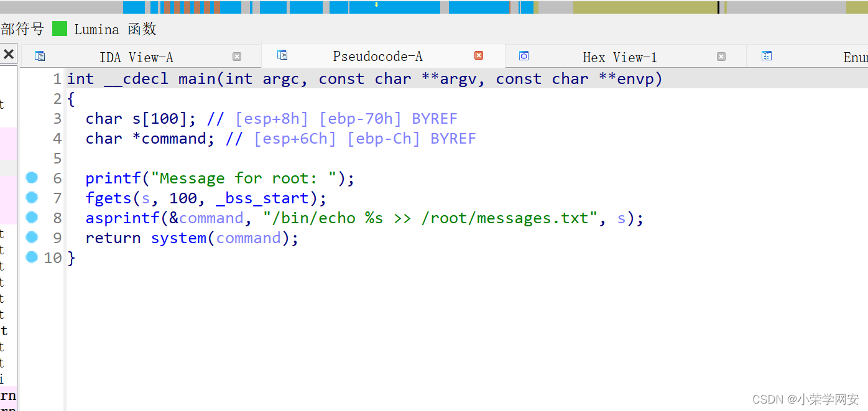Click the Pseudocode-A tab icon
Image resolution: width=868 pixels, height=411 pixels.
point(282,55)
